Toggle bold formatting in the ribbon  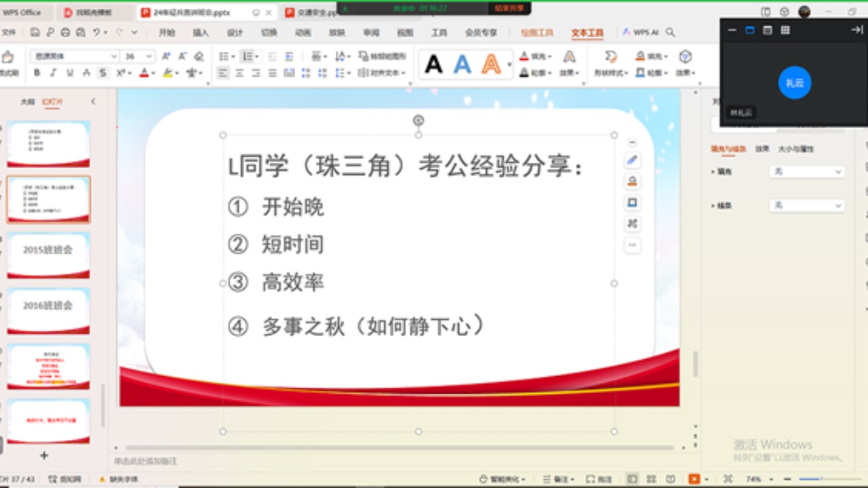coord(37,73)
